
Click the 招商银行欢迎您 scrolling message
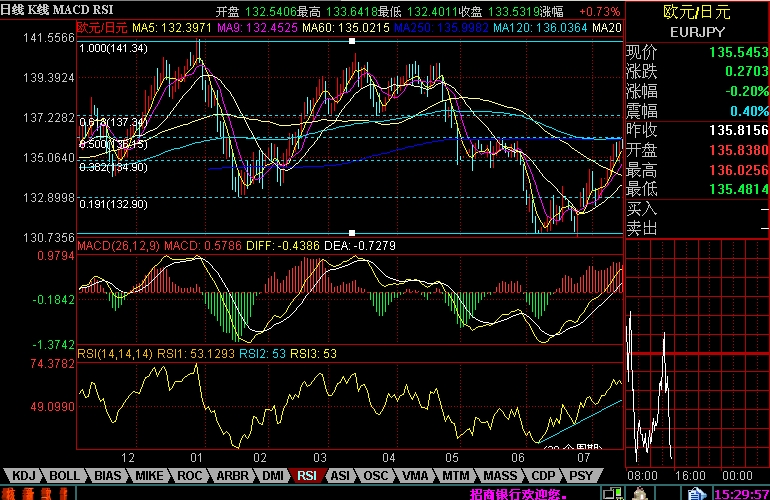coord(518,494)
